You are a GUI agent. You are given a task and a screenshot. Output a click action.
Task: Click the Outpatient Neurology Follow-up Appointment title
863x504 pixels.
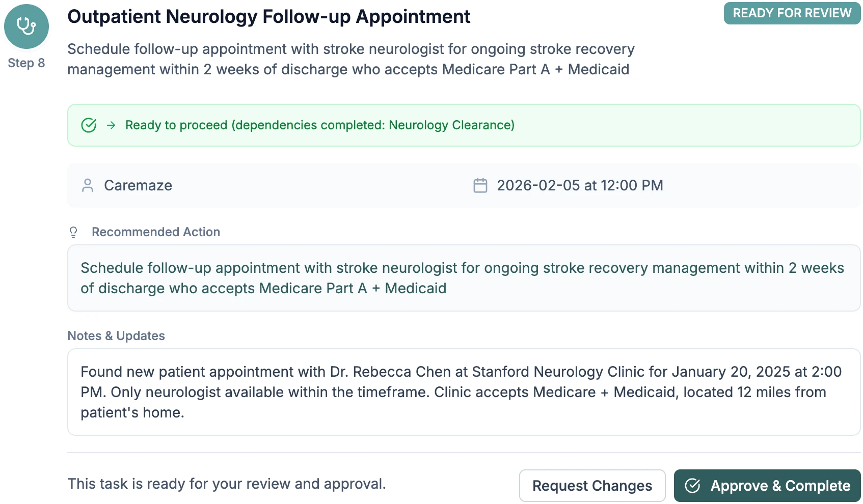268,16
